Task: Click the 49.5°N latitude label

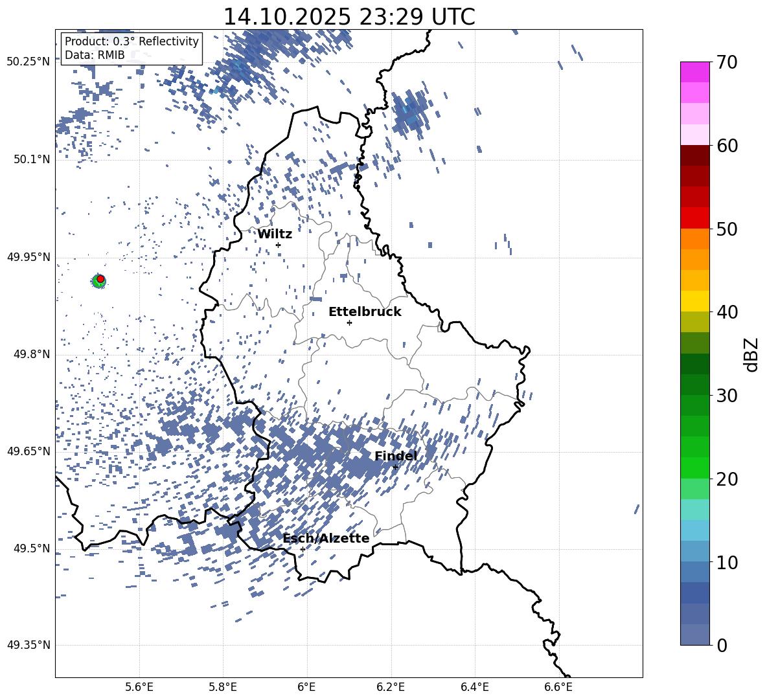Action: (32, 548)
